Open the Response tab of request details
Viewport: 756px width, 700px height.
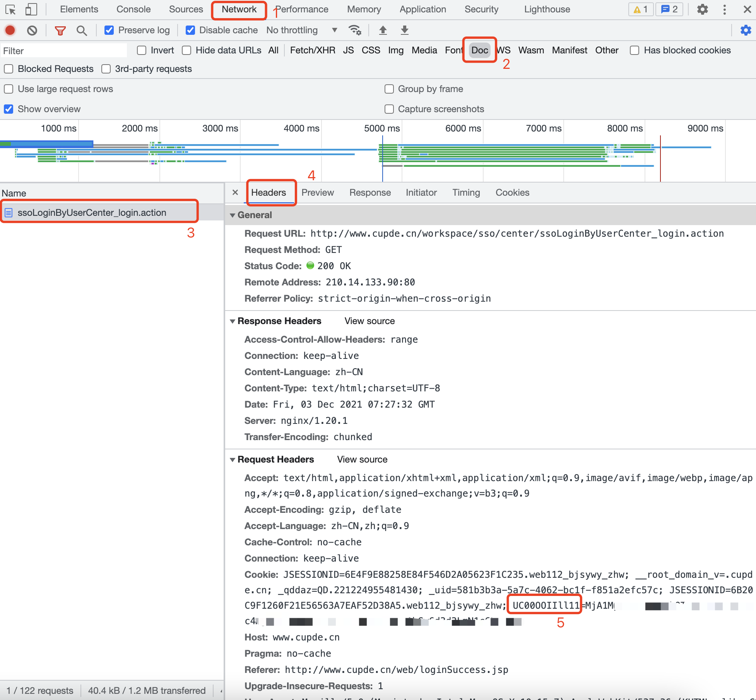point(370,193)
